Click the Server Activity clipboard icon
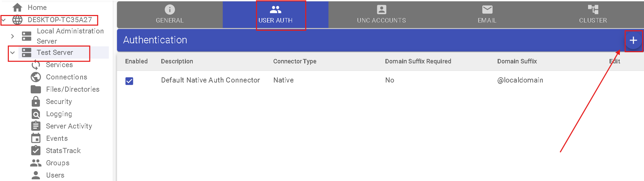The height and width of the screenshot is (181, 644). (36, 126)
